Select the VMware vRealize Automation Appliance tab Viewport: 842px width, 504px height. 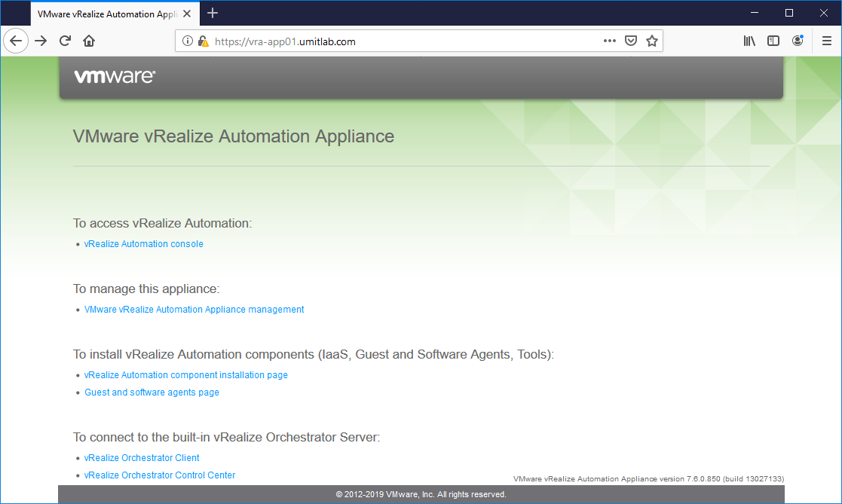tap(106, 14)
